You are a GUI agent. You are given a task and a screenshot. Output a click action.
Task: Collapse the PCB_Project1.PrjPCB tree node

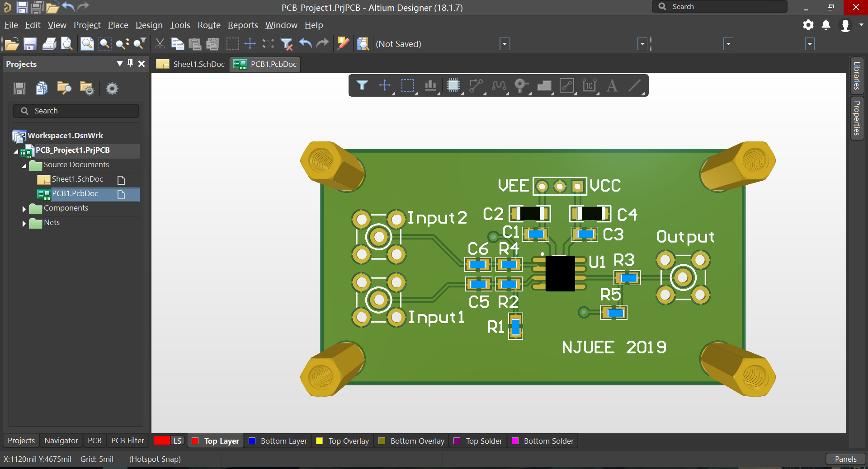[x=16, y=151]
